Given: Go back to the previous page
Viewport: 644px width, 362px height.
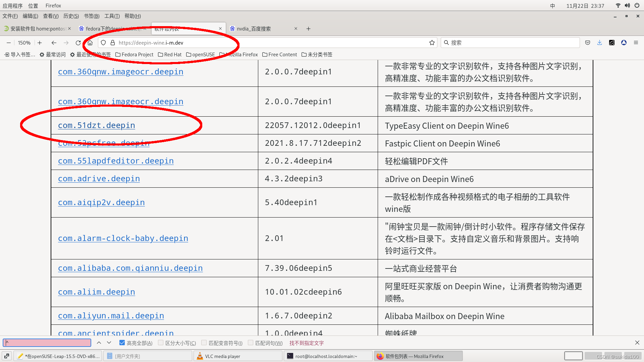Looking at the screenshot, I should click(54, 43).
